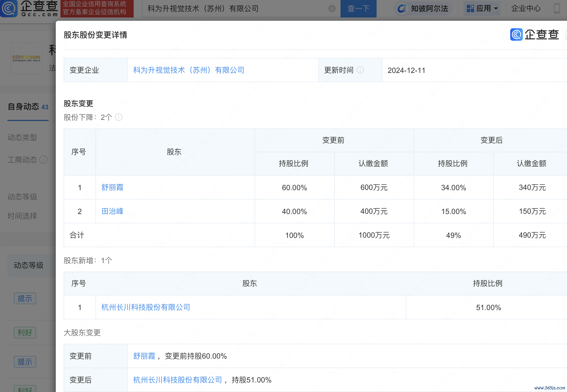Click the 动态等级 column header in the list
The width and height of the screenshot is (567, 392).
(29, 265)
